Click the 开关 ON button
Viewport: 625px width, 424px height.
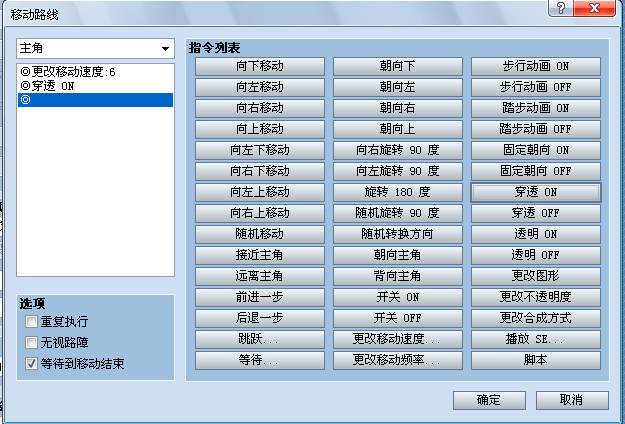tap(398, 297)
